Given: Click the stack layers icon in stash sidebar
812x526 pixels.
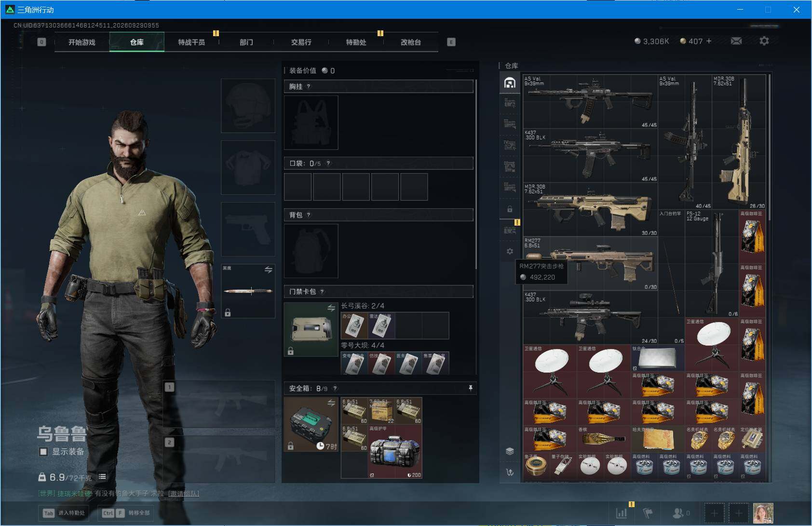Looking at the screenshot, I should point(510,451).
